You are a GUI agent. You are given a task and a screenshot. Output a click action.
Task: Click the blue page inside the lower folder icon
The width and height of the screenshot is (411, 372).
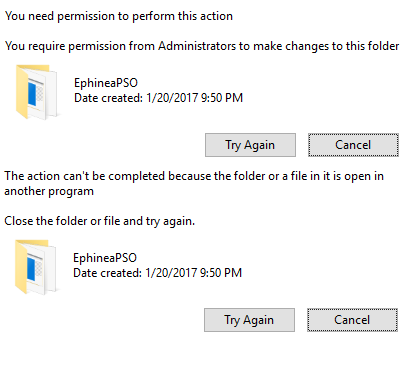point(31,269)
